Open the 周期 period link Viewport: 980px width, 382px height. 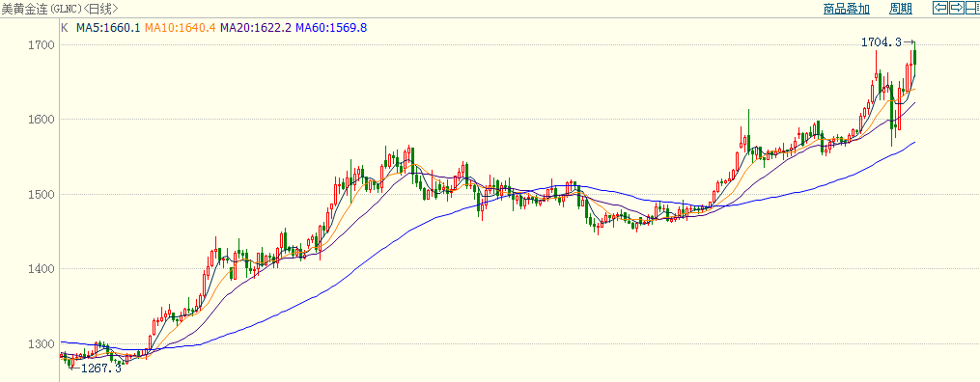(901, 8)
